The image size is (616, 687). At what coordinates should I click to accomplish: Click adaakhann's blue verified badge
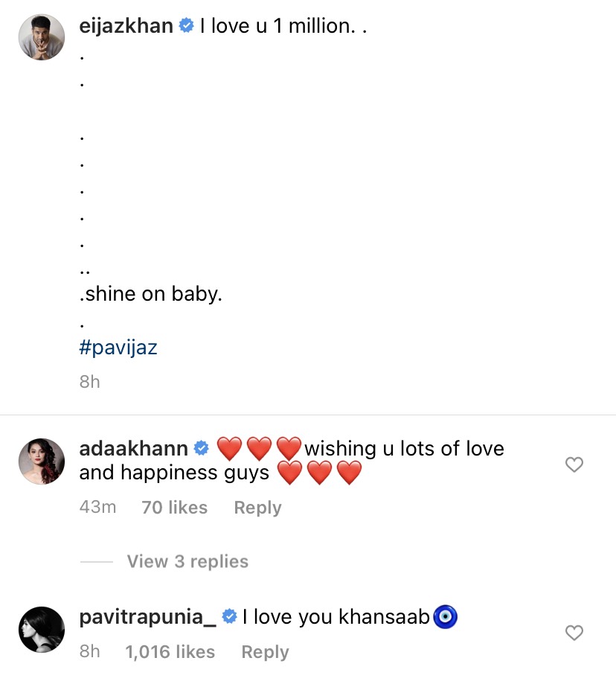pos(201,449)
